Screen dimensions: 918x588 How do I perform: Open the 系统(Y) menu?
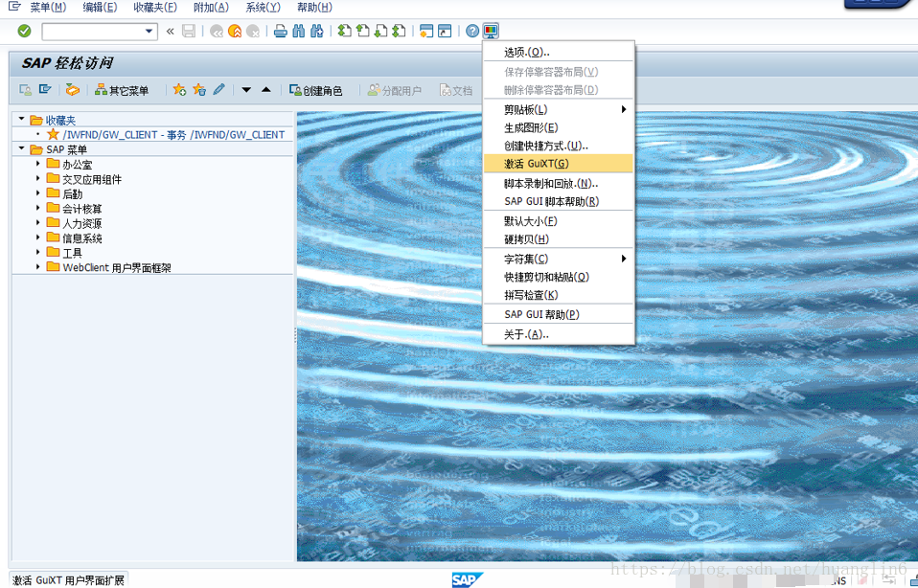[x=263, y=8]
